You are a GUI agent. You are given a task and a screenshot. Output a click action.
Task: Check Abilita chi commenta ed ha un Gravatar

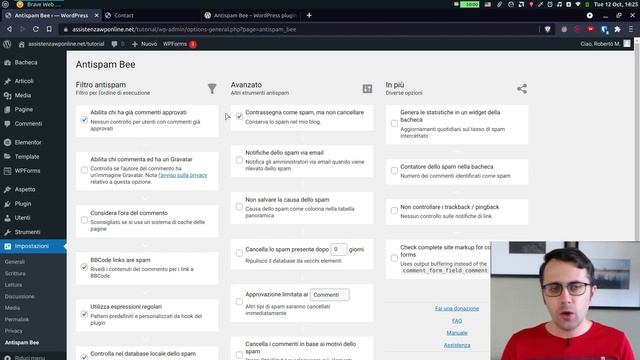pyautogui.click(x=84, y=170)
